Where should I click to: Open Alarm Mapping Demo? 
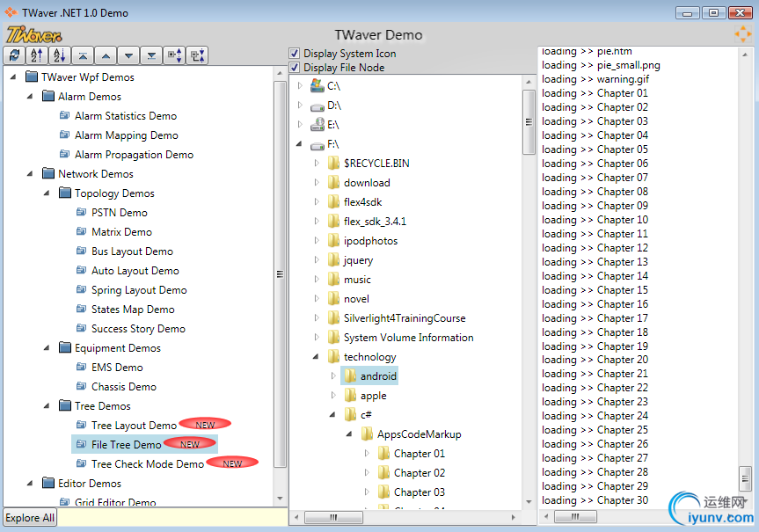click(127, 135)
